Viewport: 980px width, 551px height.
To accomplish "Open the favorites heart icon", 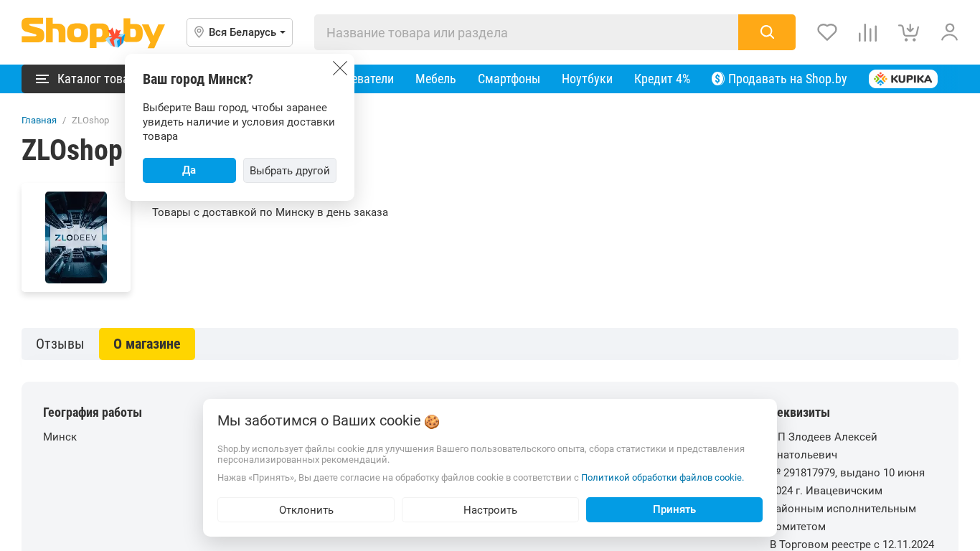I will 827,32.
